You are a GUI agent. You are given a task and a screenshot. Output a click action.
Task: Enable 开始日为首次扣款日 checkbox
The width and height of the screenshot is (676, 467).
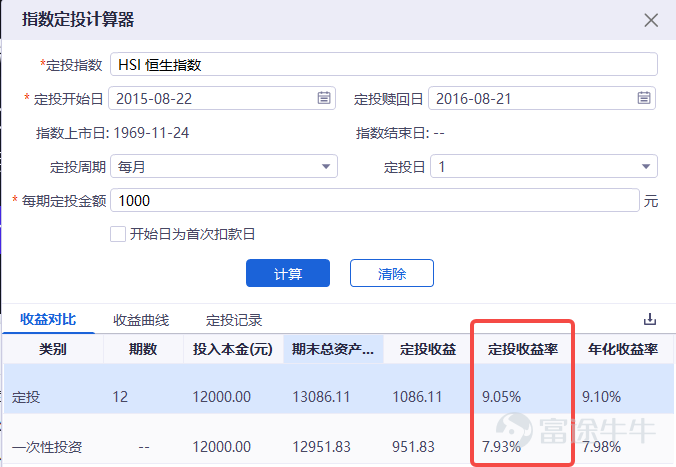pos(118,234)
